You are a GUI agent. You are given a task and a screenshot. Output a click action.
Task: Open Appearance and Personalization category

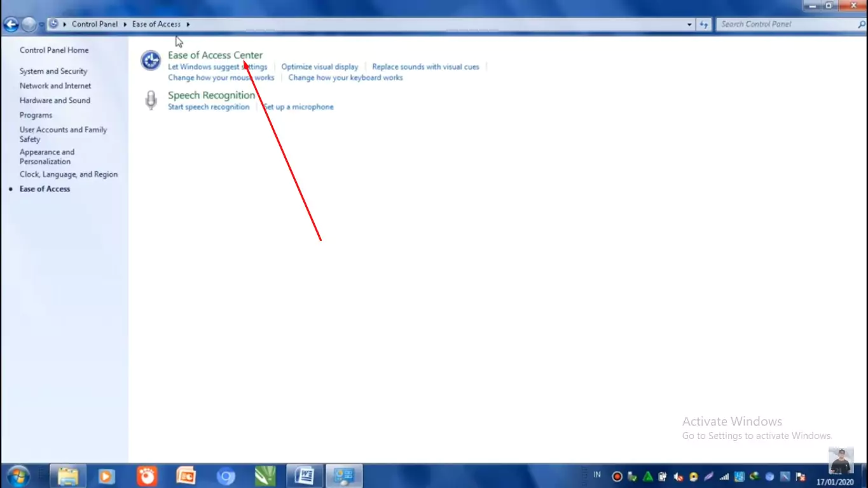[47, 157]
